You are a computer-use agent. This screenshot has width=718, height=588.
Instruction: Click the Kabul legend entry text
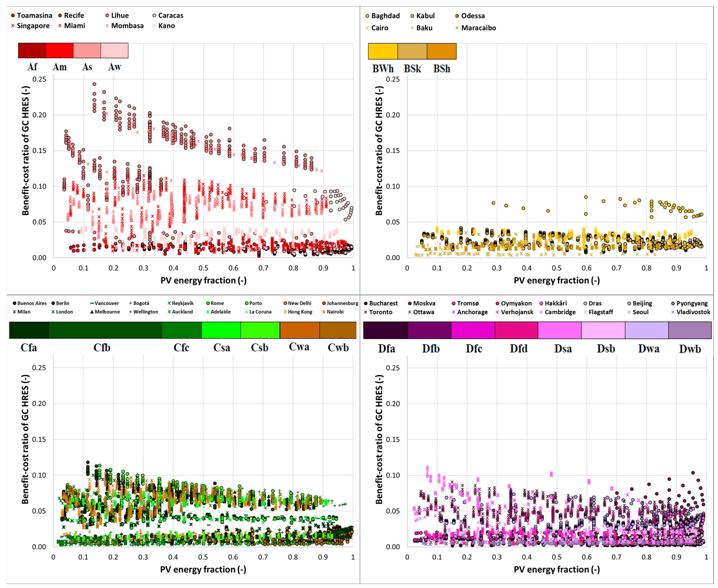tap(425, 16)
